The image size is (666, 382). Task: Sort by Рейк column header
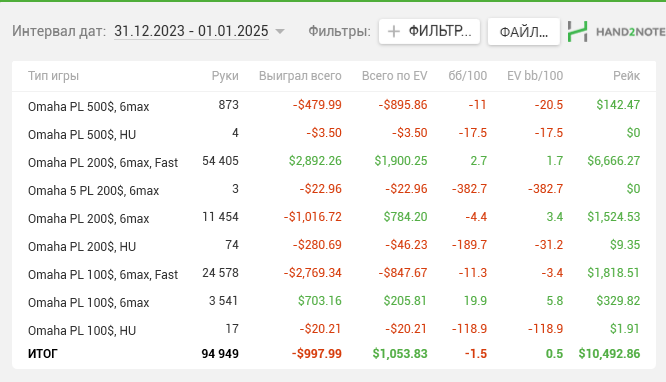[626, 76]
